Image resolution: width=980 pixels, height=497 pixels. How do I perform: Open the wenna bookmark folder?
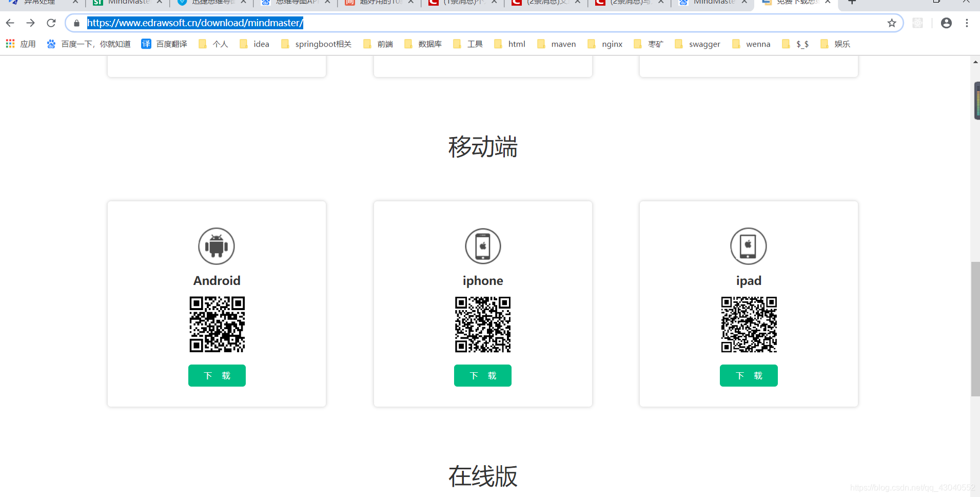[752, 44]
